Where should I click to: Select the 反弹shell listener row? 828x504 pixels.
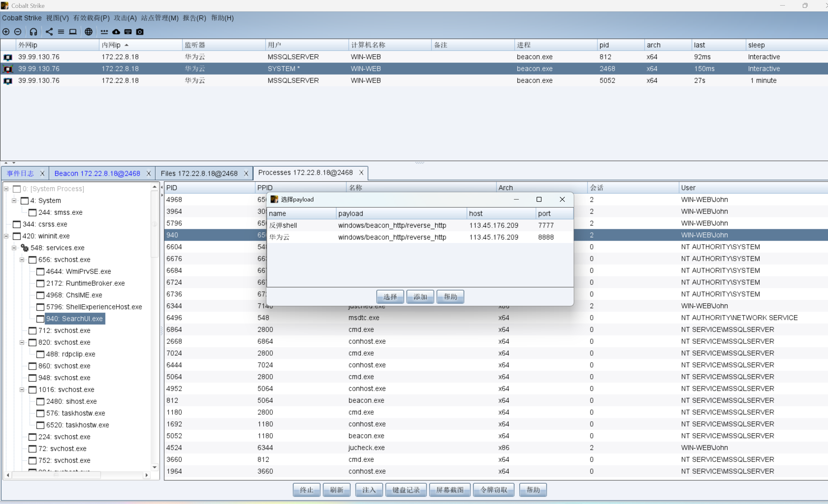coord(420,225)
